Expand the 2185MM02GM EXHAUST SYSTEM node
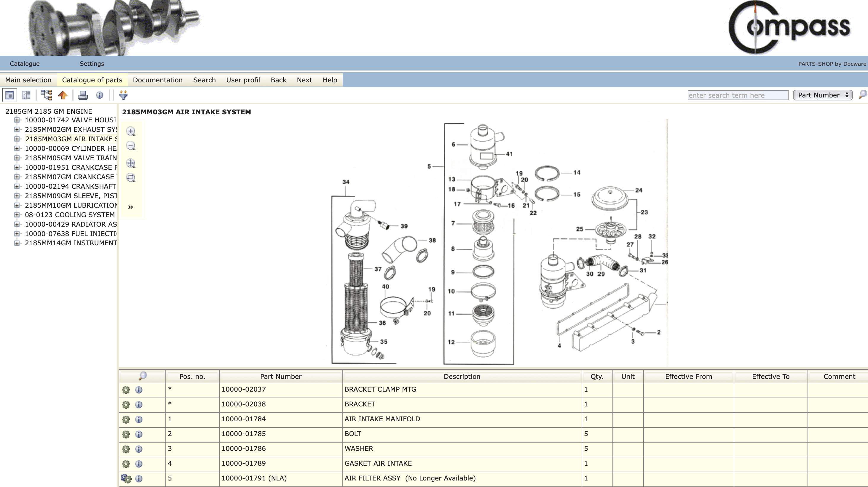 click(17, 129)
